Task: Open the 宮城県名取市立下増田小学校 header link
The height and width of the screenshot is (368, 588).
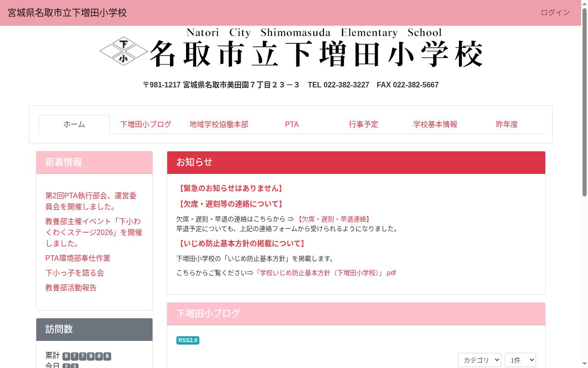Action: [x=67, y=12]
